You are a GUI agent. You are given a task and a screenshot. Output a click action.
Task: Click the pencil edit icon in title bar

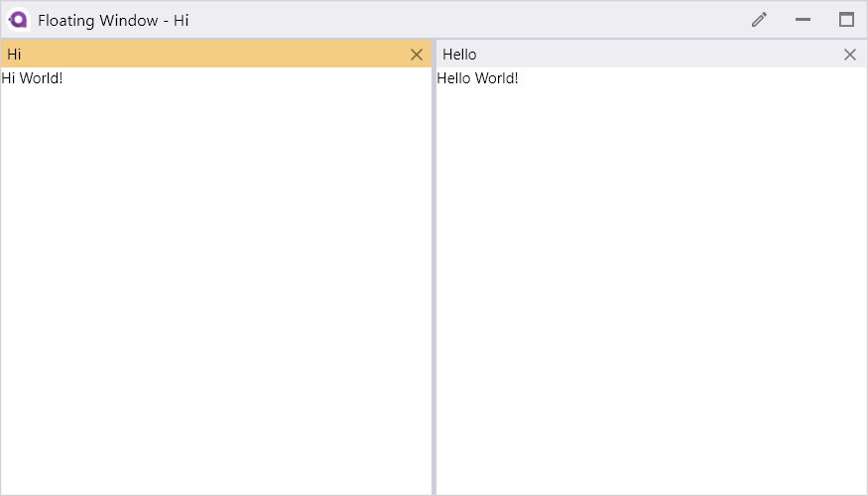pyautogui.click(x=760, y=20)
